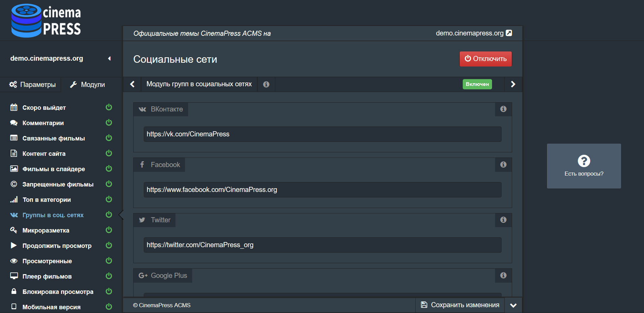Click the red Отключить button
Image resolution: width=644 pixels, height=313 pixels.
tap(485, 59)
